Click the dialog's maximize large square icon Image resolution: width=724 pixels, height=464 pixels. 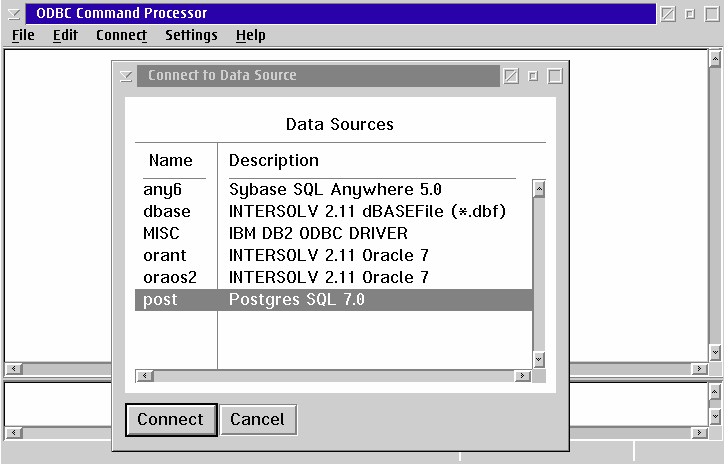(555, 76)
